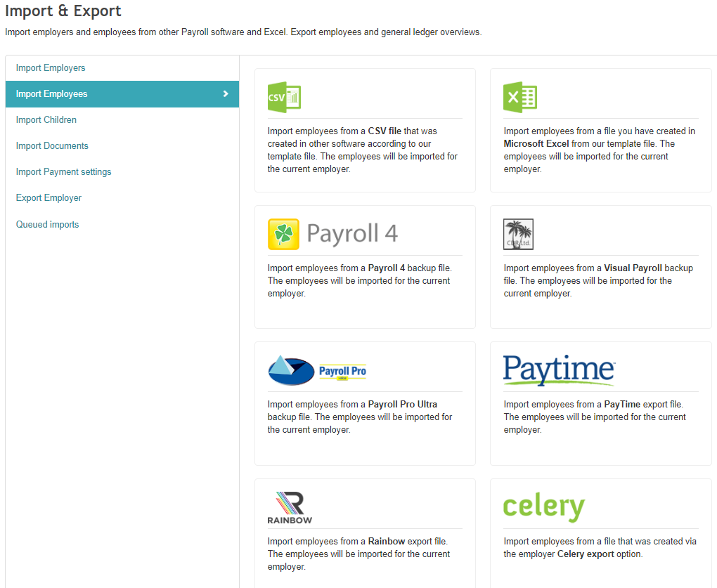Click the PayTime export file description

point(595,417)
